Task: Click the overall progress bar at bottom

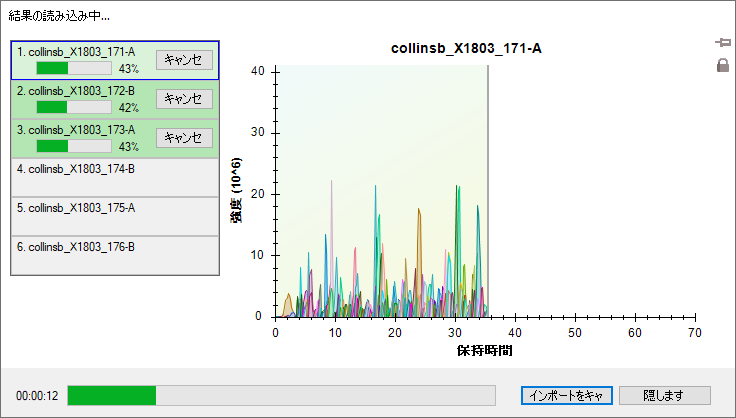Action: point(288,395)
